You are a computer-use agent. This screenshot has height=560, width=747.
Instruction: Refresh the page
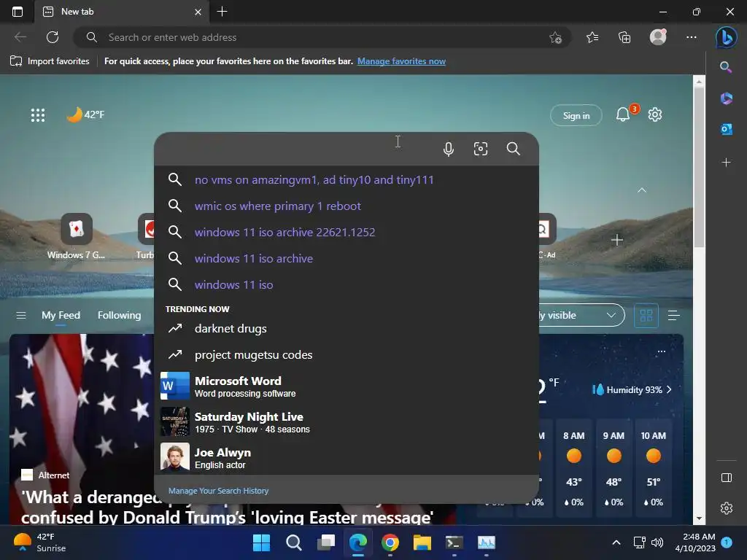(x=53, y=37)
